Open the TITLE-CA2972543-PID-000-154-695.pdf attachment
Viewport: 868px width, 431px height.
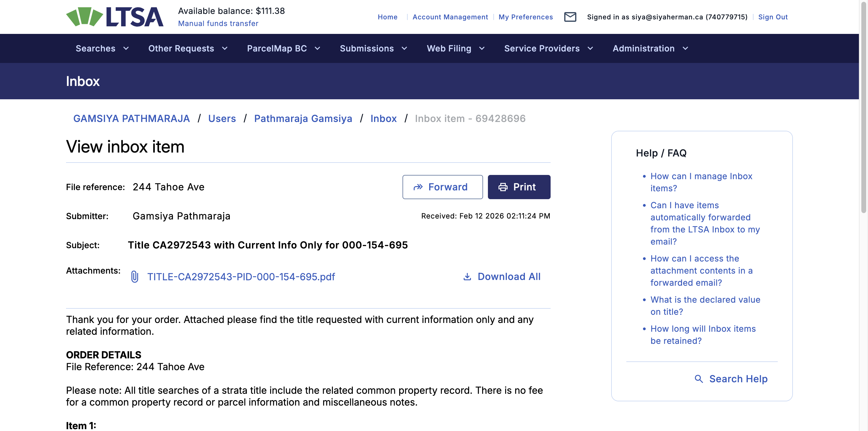[x=241, y=277]
